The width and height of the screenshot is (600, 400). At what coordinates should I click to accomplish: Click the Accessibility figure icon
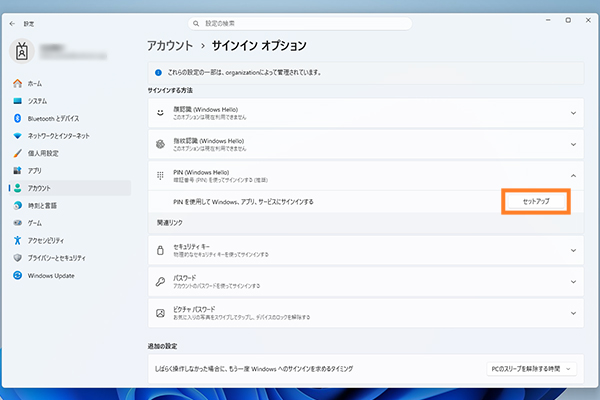18,240
